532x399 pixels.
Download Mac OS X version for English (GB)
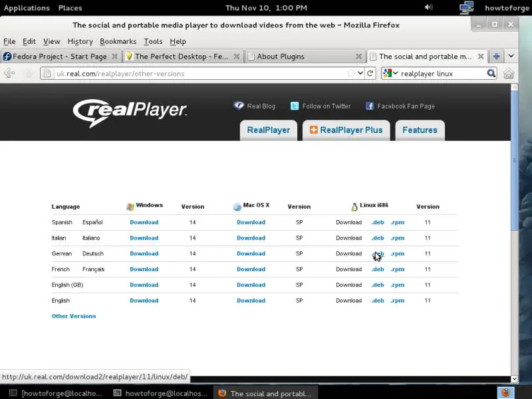click(251, 285)
